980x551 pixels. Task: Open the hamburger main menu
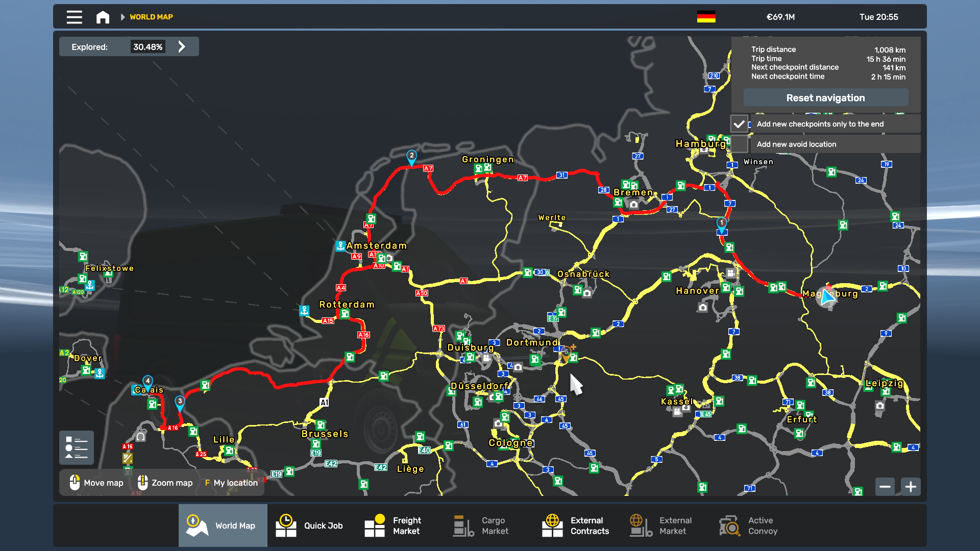point(74,17)
